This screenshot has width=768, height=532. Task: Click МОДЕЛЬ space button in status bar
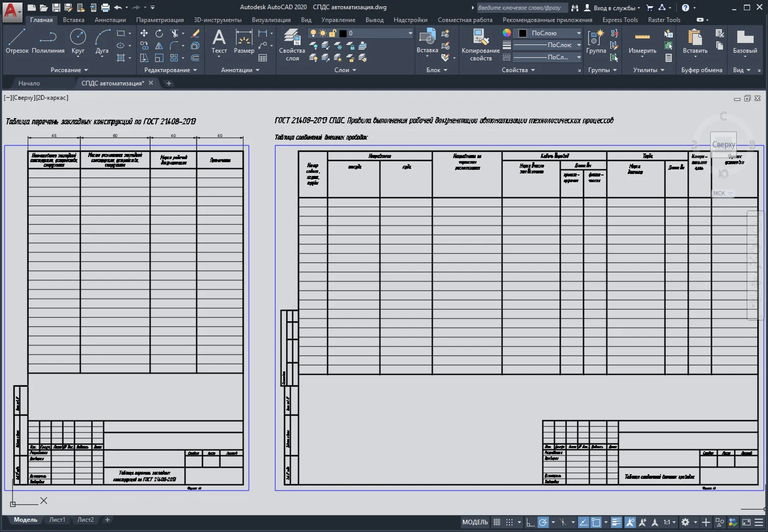pos(475,522)
